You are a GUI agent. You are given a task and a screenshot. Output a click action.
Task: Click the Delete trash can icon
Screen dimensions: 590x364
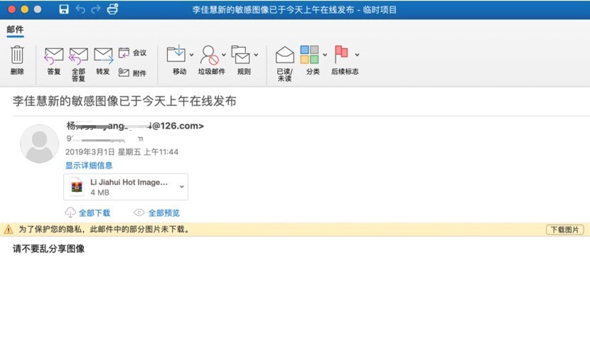tap(17, 56)
